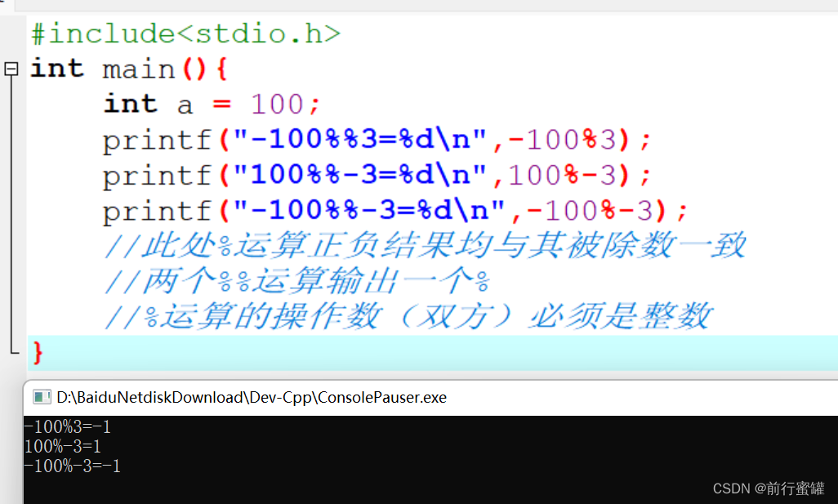This screenshot has height=504, width=838.
Task: Click the 'int main(){' line
Action: click(129, 69)
